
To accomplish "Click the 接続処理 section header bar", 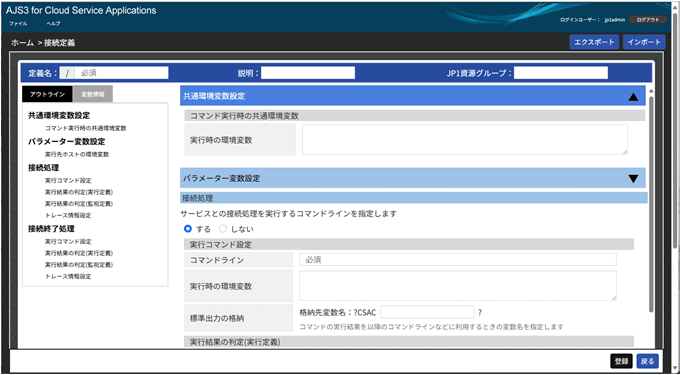I will pos(413,198).
